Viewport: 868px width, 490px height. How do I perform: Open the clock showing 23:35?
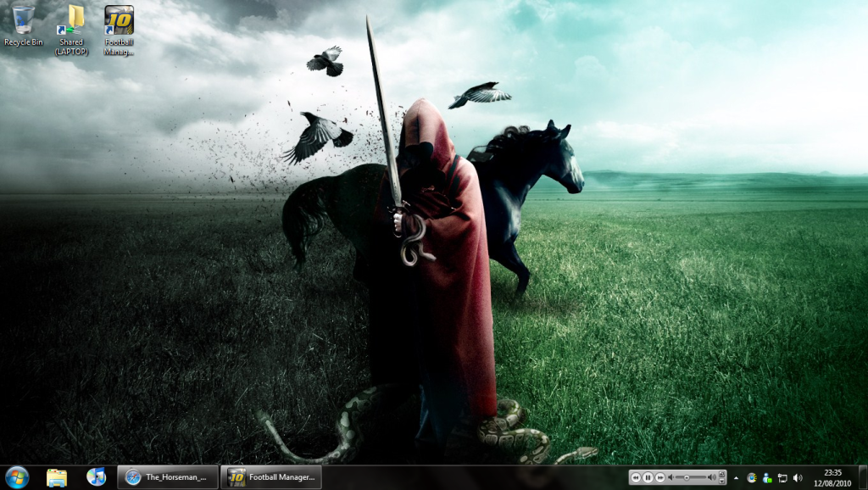832,478
